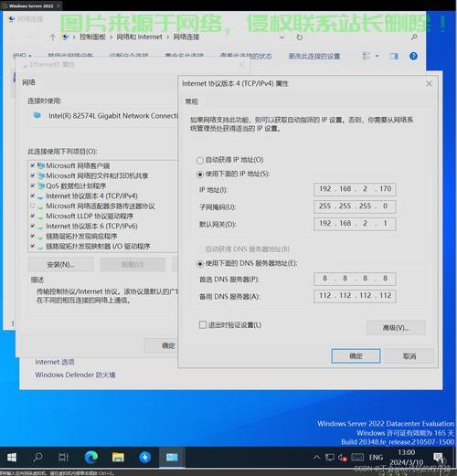457x476 pixels.
Task: Select 链路层拓扑发现映射器 I/O 驱动程序 item
Action: pyautogui.click(x=98, y=246)
